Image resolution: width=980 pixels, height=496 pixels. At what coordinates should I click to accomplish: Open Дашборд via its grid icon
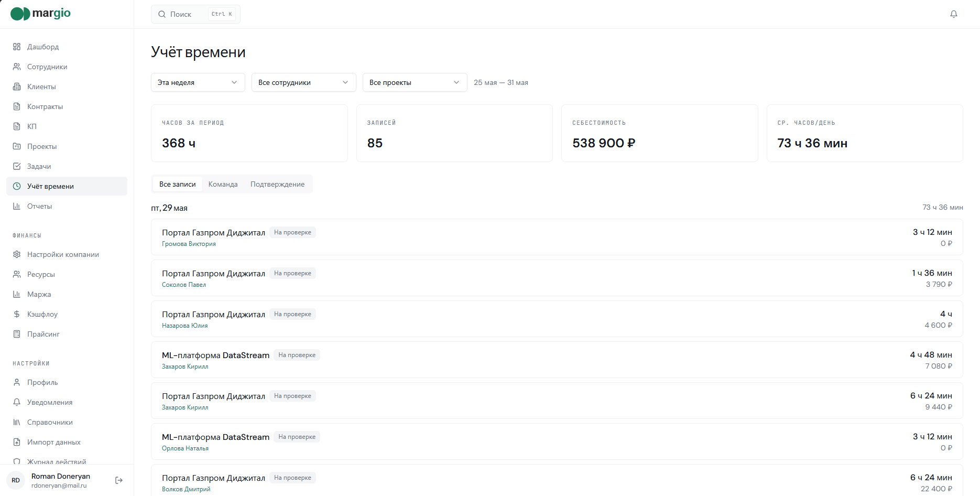(17, 47)
